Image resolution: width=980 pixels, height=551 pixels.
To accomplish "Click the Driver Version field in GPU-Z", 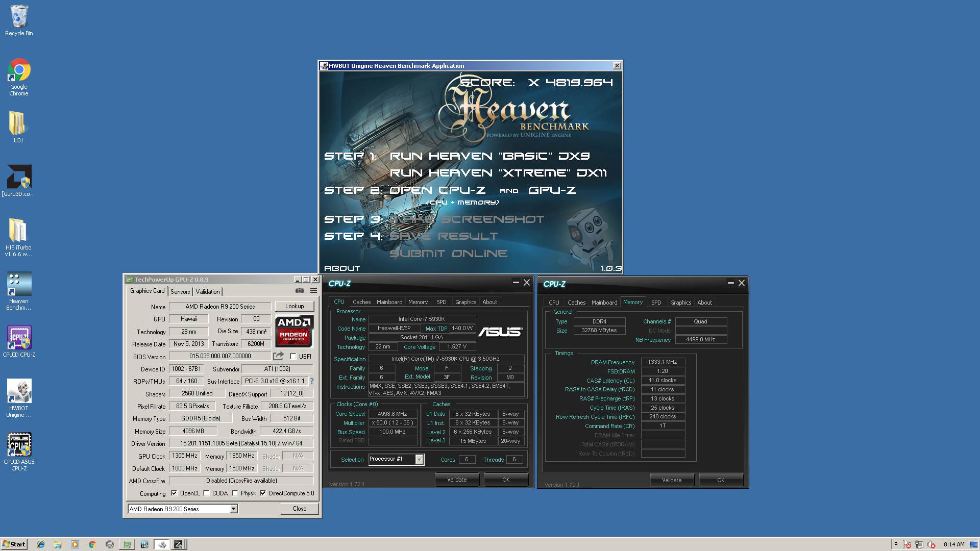I will click(x=241, y=443).
